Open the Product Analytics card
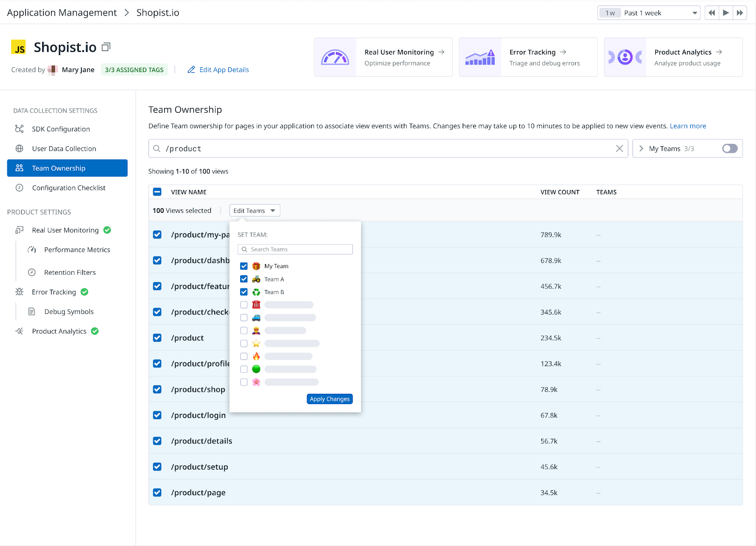756x546 pixels. [x=673, y=58]
